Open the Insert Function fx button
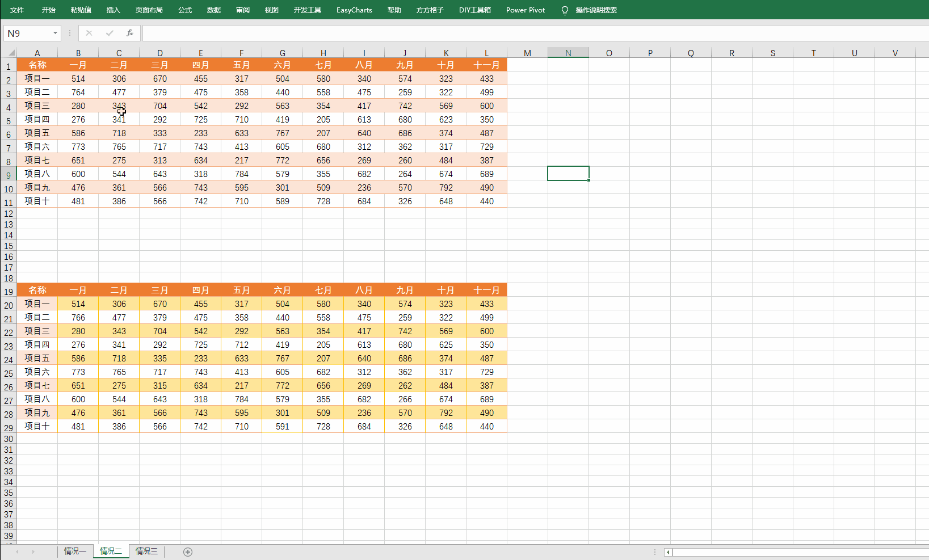The image size is (929, 560). [x=130, y=33]
